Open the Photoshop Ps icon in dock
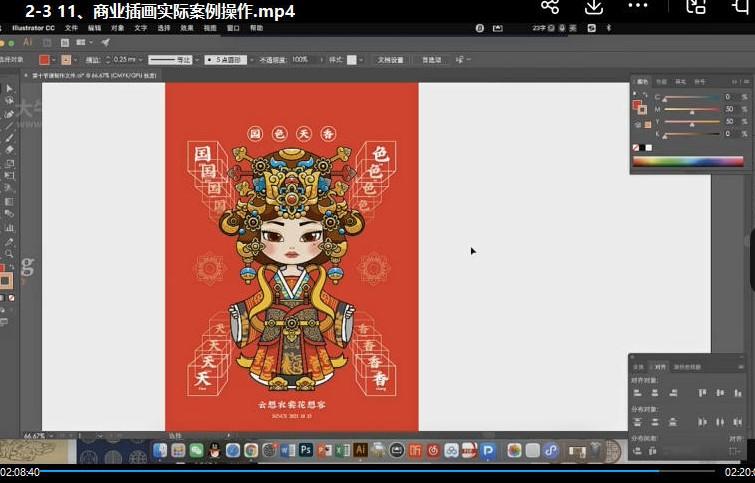The image size is (755, 483). [306, 451]
